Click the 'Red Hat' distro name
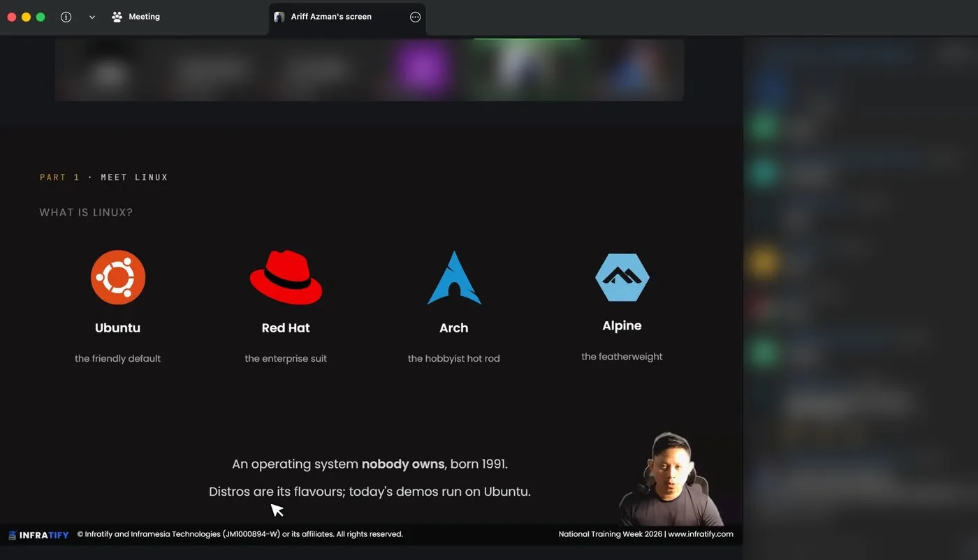 [x=286, y=328]
